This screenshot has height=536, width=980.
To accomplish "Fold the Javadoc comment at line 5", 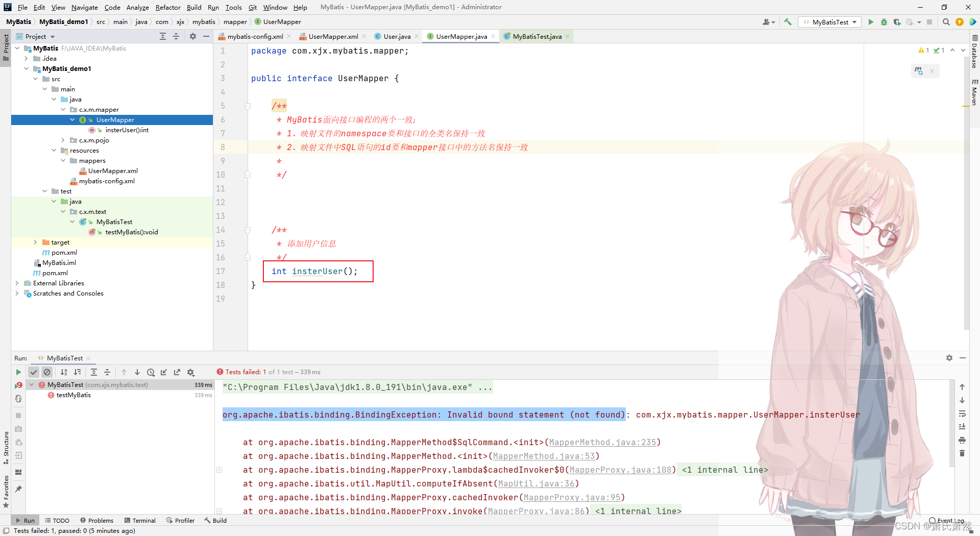I will [248, 106].
